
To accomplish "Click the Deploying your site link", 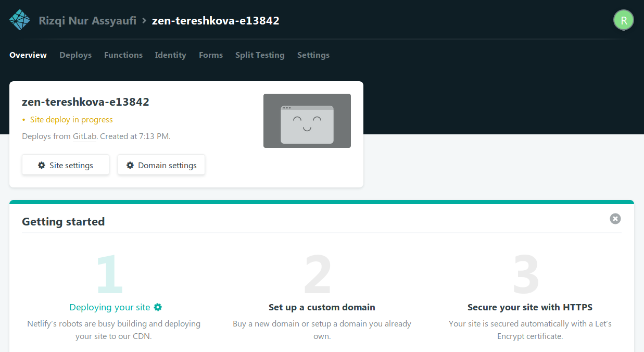I will 110,307.
